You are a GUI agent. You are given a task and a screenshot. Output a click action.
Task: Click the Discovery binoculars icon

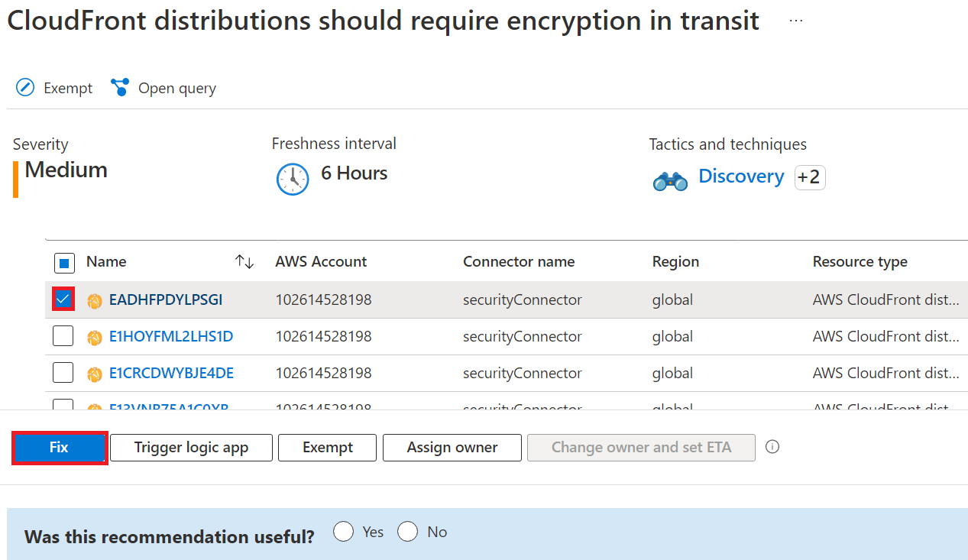[670, 181]
